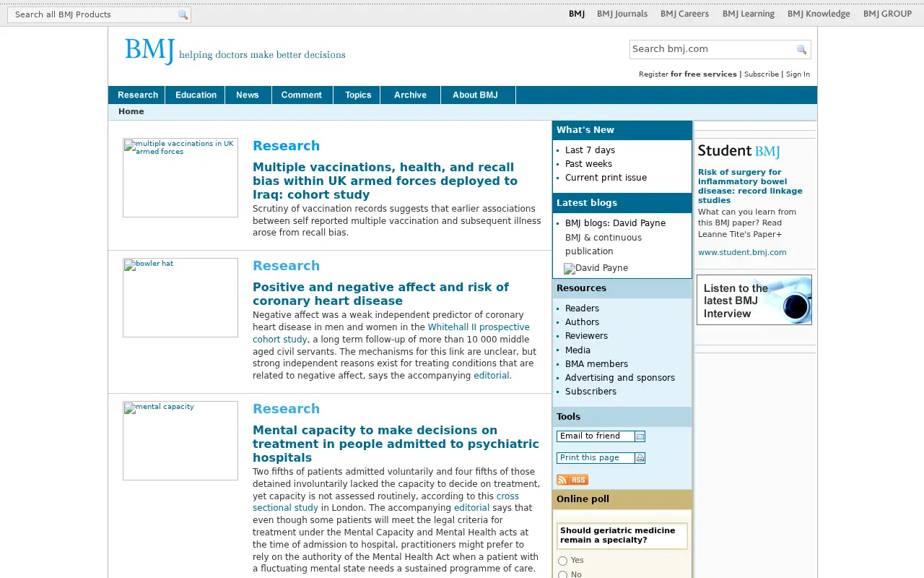Open the BMJ Journals top link

[622, 14]
